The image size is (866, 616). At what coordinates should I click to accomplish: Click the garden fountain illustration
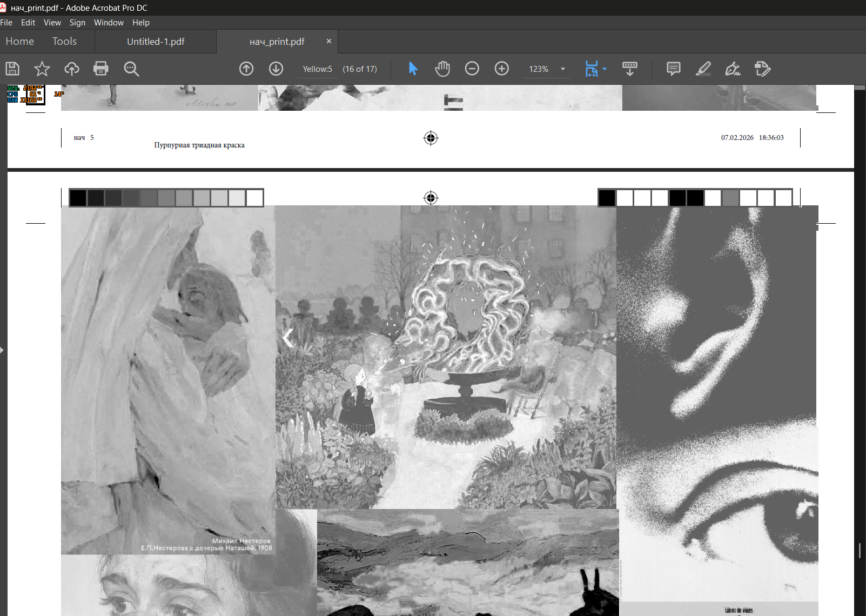click(446, 357)
